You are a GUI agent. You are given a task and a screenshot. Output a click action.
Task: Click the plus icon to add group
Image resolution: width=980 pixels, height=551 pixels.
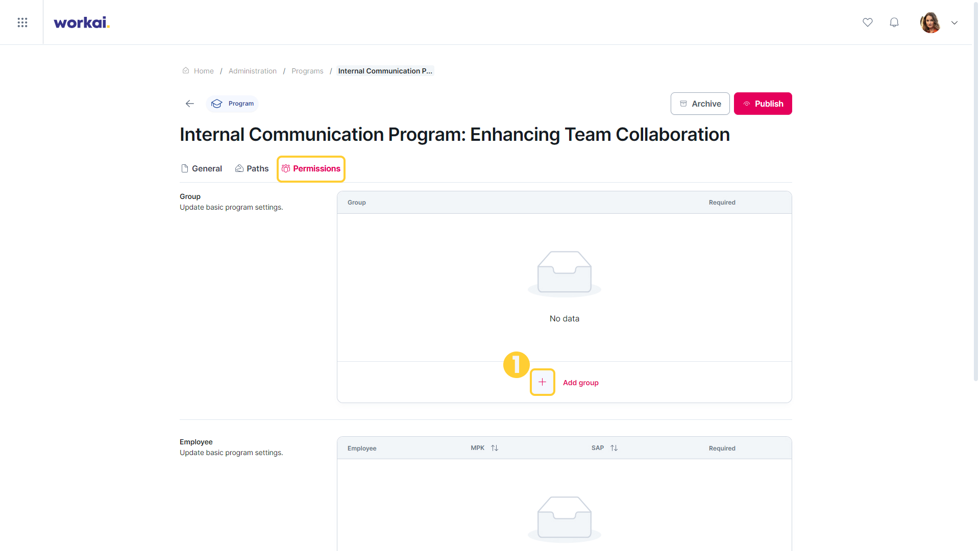[x=542, y=382]
